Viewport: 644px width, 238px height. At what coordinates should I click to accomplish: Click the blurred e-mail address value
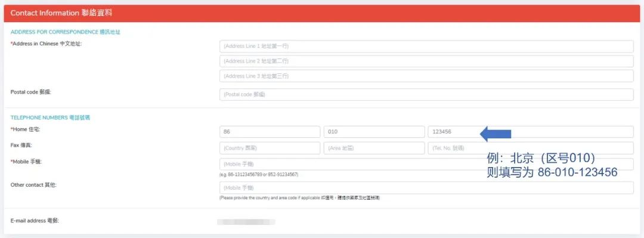pyautogui.click(x=246, y=222)
